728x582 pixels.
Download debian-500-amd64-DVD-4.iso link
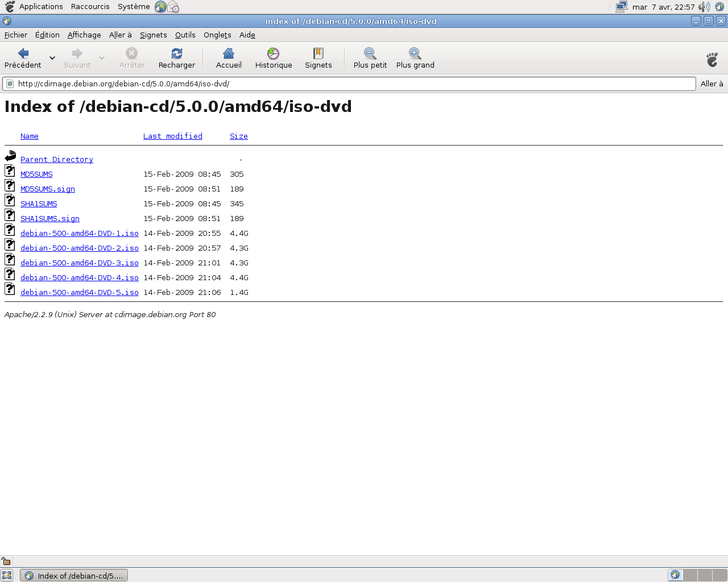80,278
